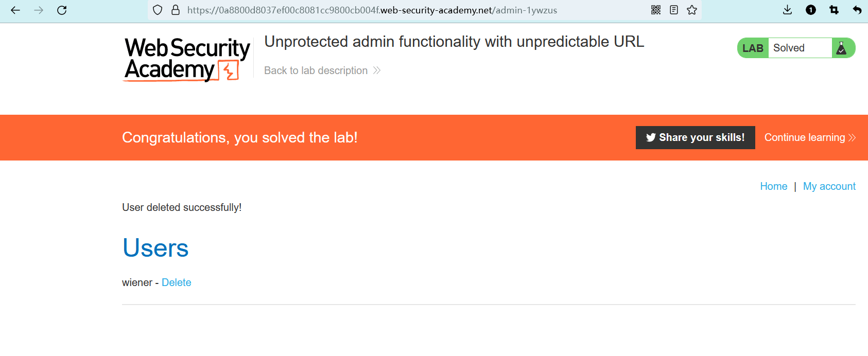
Task: Click the browser forward arrow
Action: (39, 10)
